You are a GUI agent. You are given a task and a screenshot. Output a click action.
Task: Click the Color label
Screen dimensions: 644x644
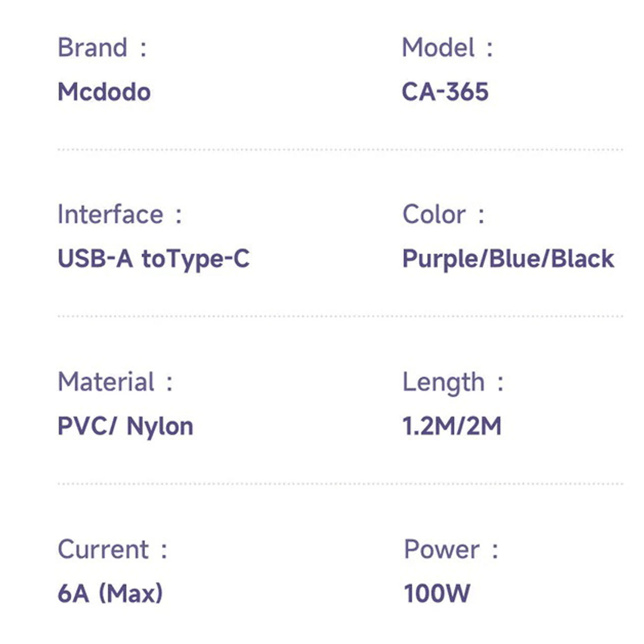click(434, 215)
